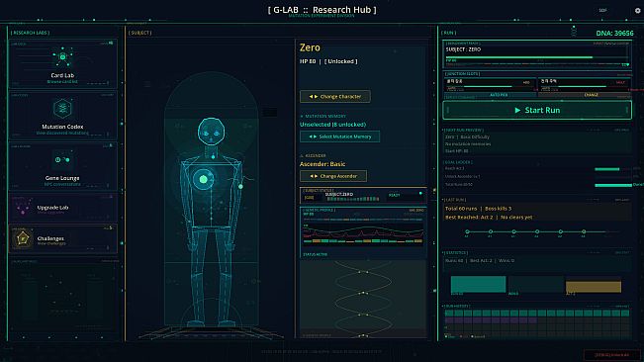Open settings via the gear icon

pyautogui.click(x=637, y=11)
